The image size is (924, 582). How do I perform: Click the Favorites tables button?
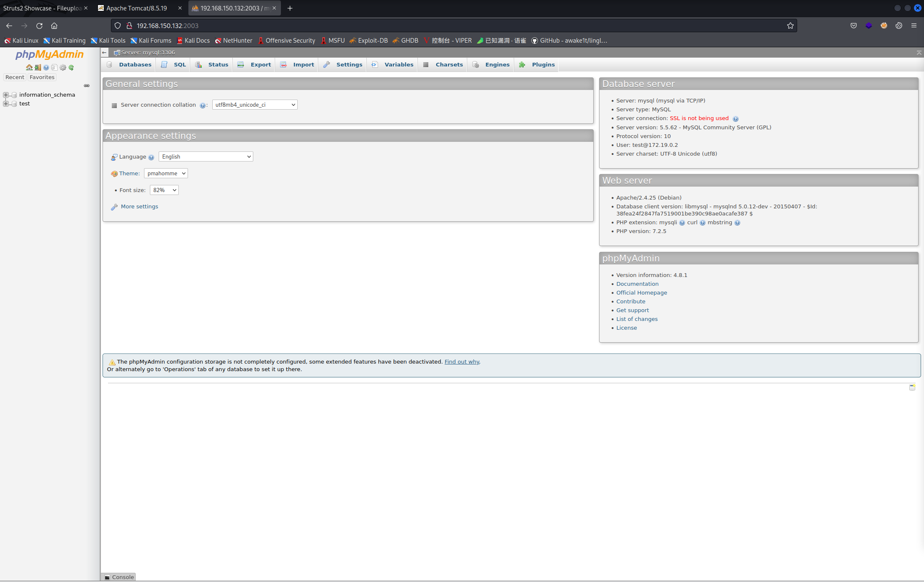(42, 77)
